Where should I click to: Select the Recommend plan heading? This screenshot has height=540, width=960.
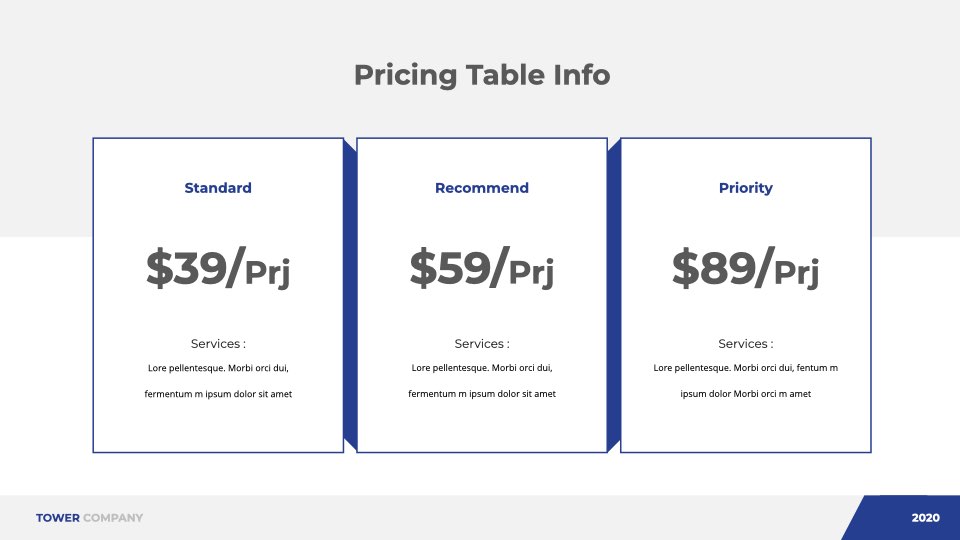[x=482, y=188]
